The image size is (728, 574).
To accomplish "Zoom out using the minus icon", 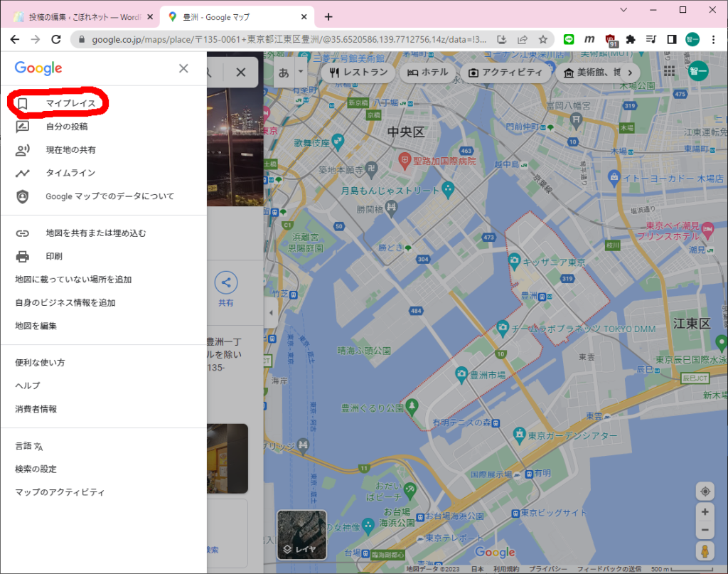I will [705, 529].
